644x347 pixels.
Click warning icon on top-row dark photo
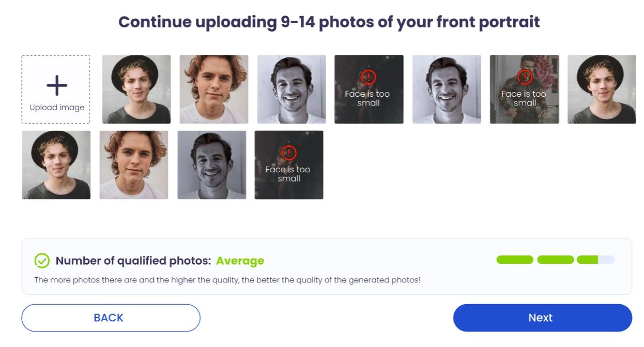coord(368,78)
